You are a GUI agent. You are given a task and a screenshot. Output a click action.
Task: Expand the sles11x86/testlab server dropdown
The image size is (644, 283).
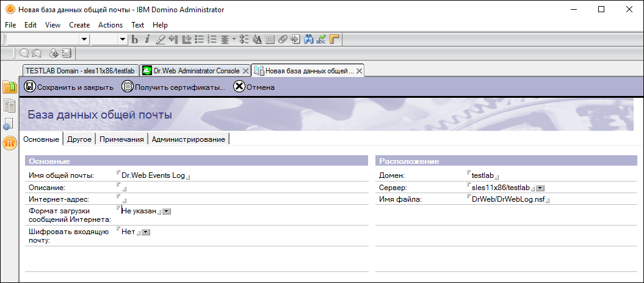coord(540,188)
